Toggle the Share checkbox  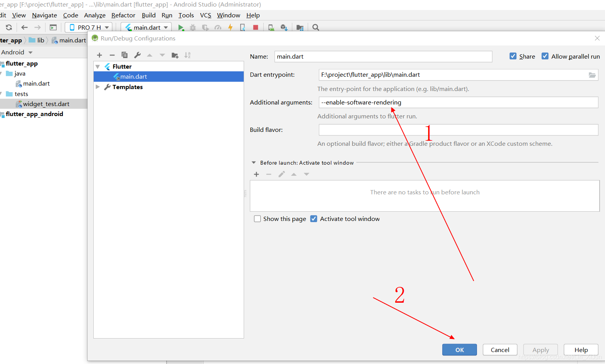pyautogui.click(x=513, y=56)
